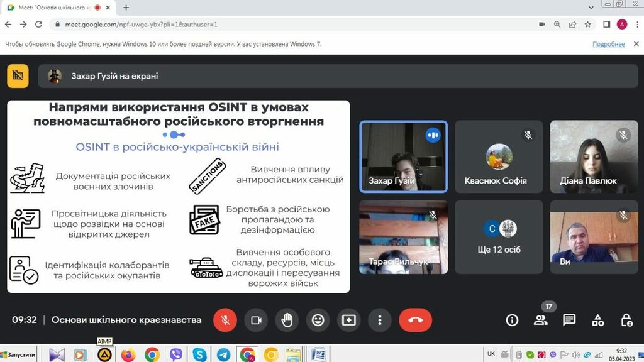Select the Meet tab in the tab strip
The height and width of the screenshot is (362, 644).
tap(57, 8)
